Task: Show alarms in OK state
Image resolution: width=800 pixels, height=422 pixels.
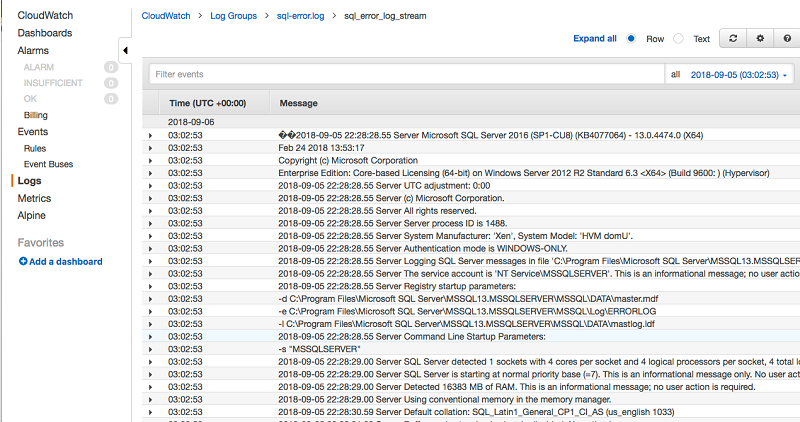Action: pyautogui.click(x=30, y=98)
